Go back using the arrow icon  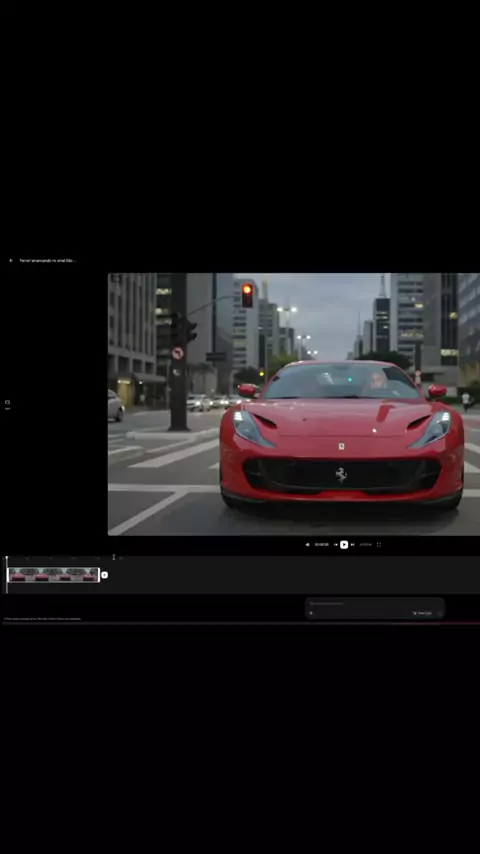click(x=11, y=260)
